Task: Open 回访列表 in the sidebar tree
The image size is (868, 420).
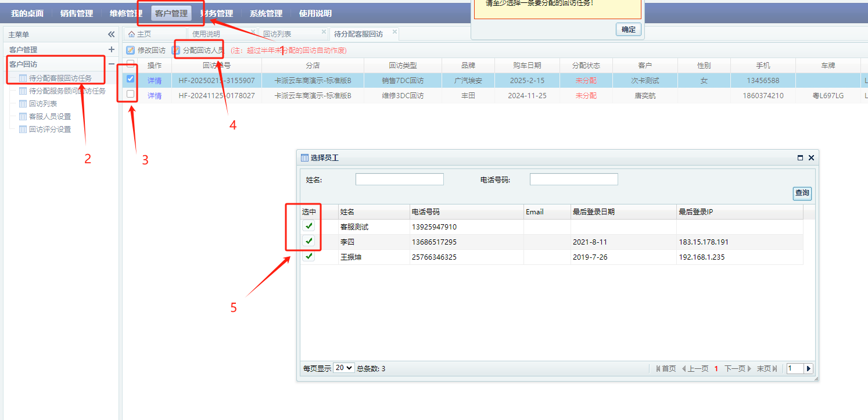Action: [x=43, y=104]
